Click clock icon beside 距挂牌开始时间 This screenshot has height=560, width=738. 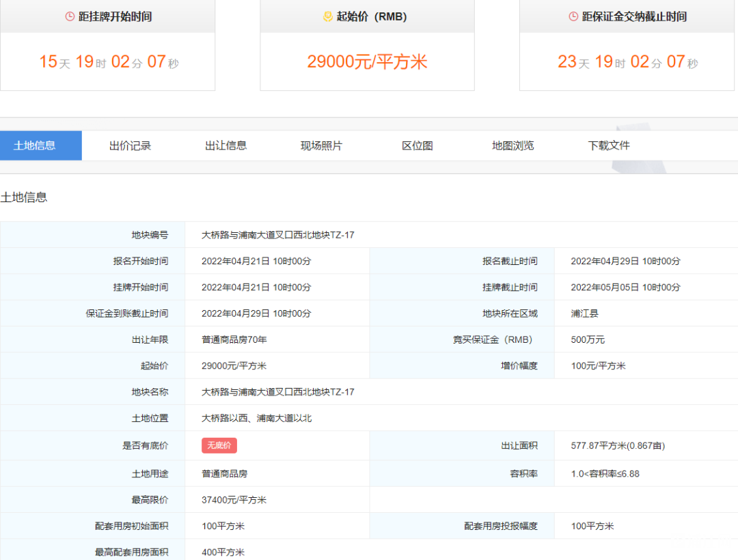[70, 16]
